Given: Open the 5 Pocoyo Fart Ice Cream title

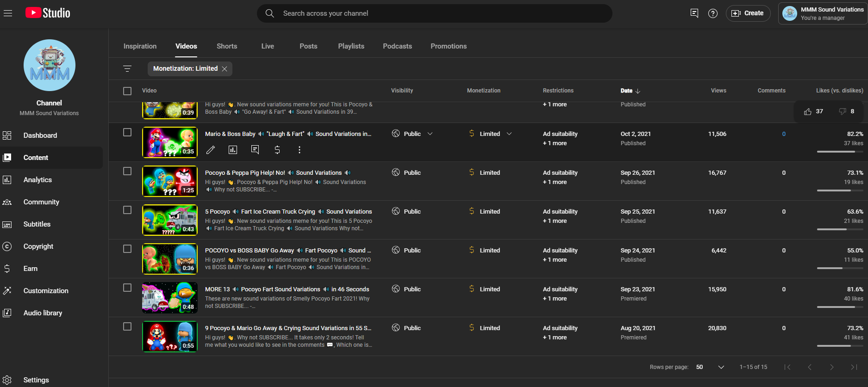Looking at the screenshot, I should (x=288, y=212).
